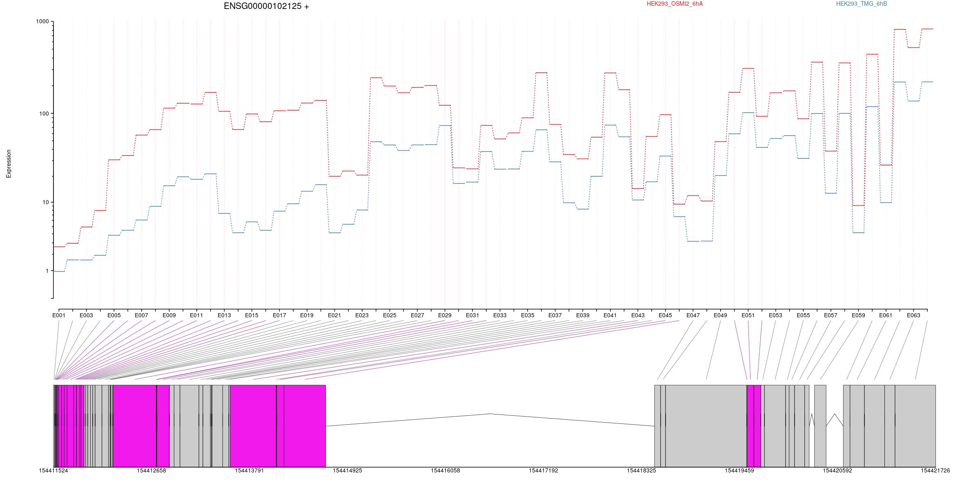This screenshot has height=490, width=980.
Task: Click exon label E063
Action: pyautogui.click(x=913, y=315)
